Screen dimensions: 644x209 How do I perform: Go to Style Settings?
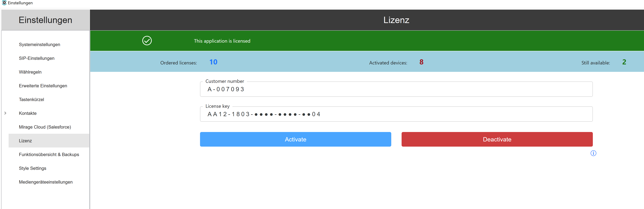point(33,168)
